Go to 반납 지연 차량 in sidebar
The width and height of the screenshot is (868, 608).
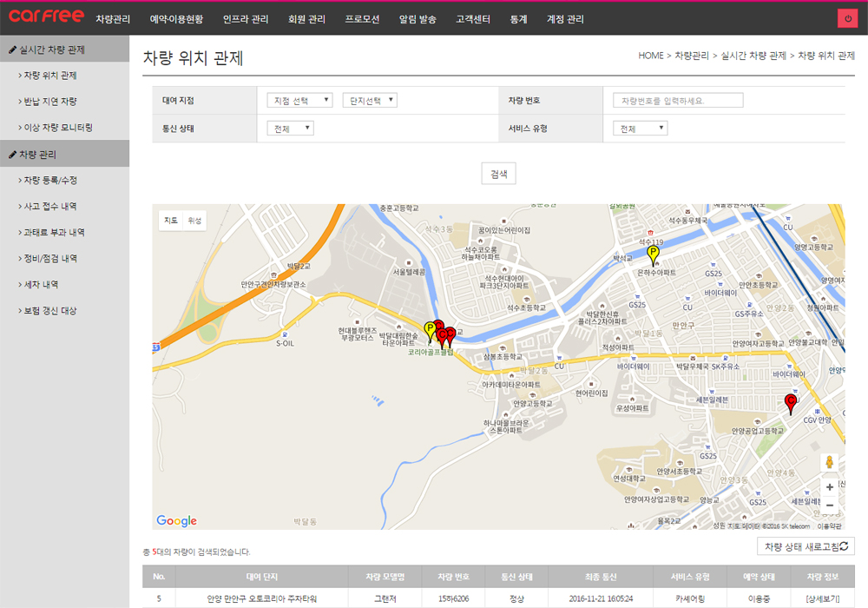50,102
